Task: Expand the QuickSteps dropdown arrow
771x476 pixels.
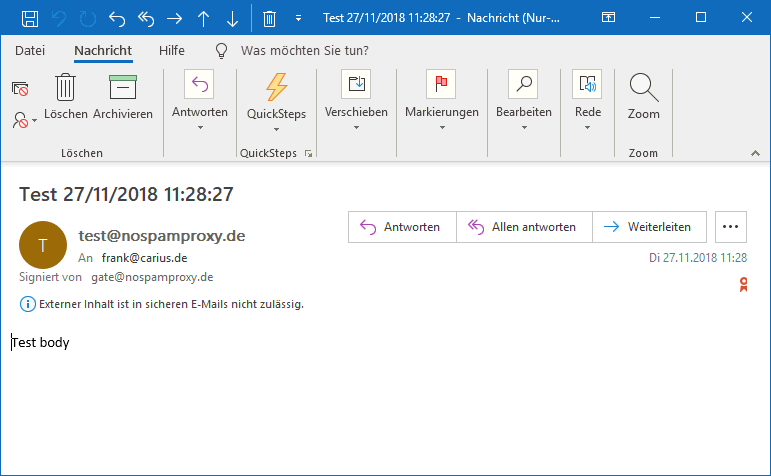Action: [x=276, y=129]
